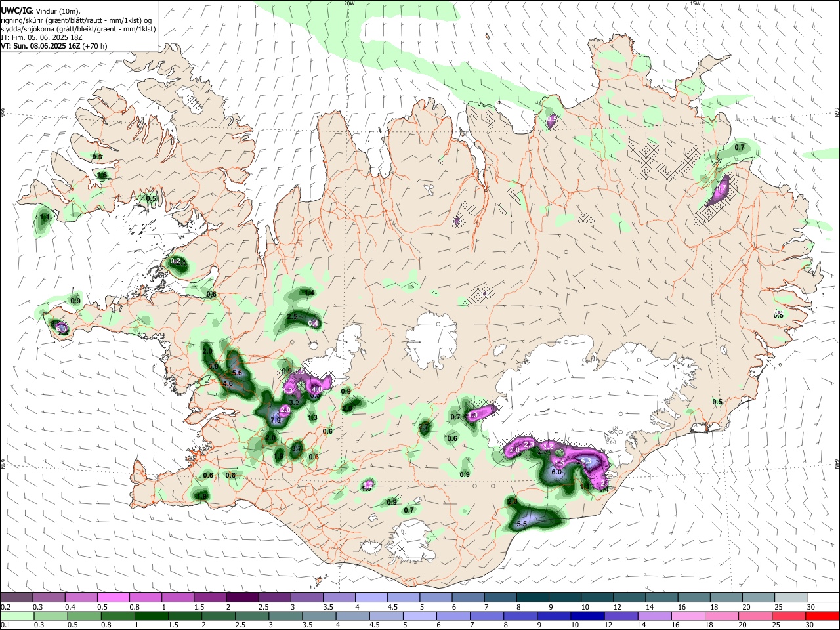Select top legend swatch between 20 and 25

tap(759, 597)
